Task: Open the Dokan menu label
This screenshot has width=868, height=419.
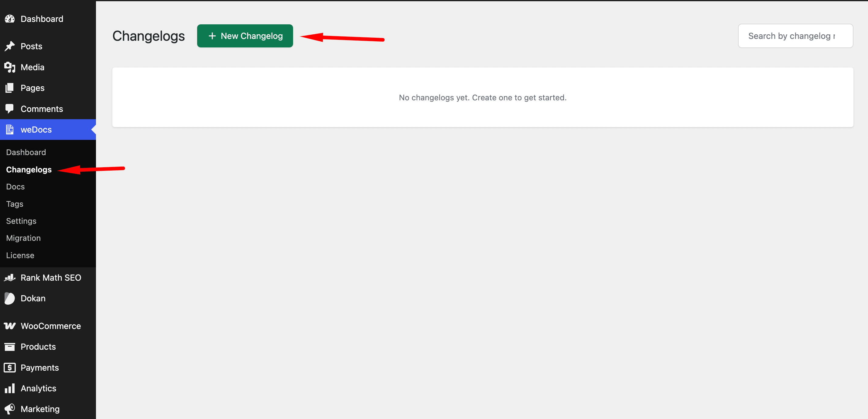Action: [33, 299]
